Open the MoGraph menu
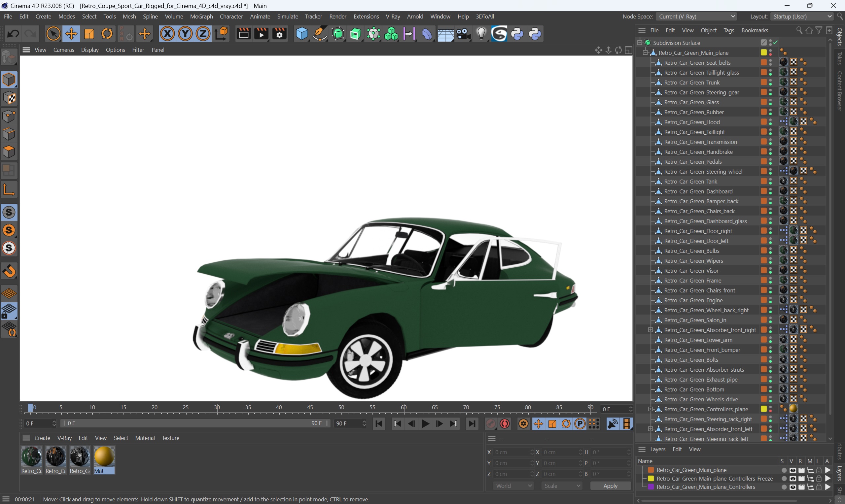 pyautogui.click(x=201, y=16)
